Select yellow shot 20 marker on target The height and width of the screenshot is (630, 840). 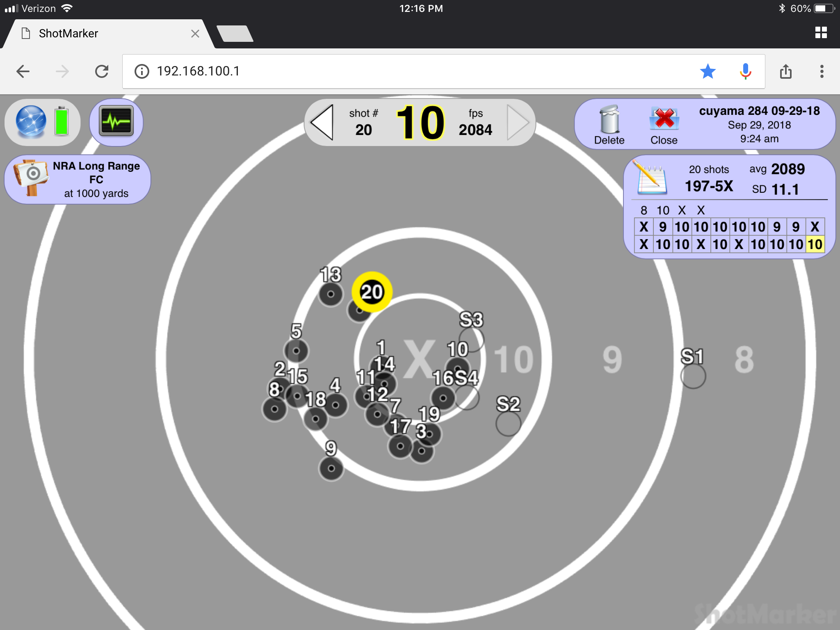[x=372, y=292]
